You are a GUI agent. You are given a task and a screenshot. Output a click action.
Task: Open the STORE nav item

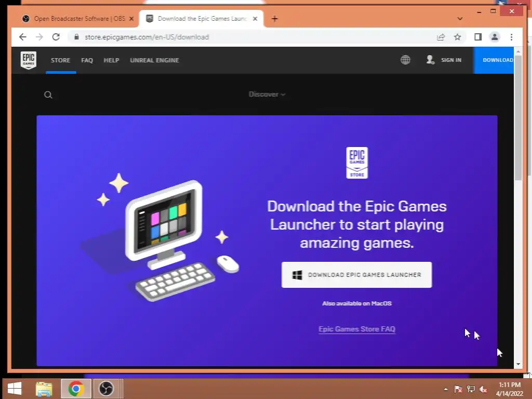coord(61,60)
